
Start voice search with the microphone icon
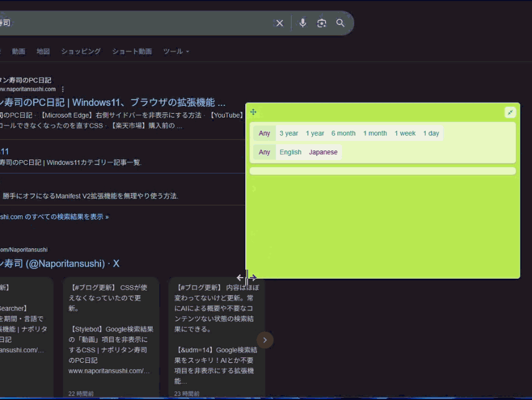[303, 23]
